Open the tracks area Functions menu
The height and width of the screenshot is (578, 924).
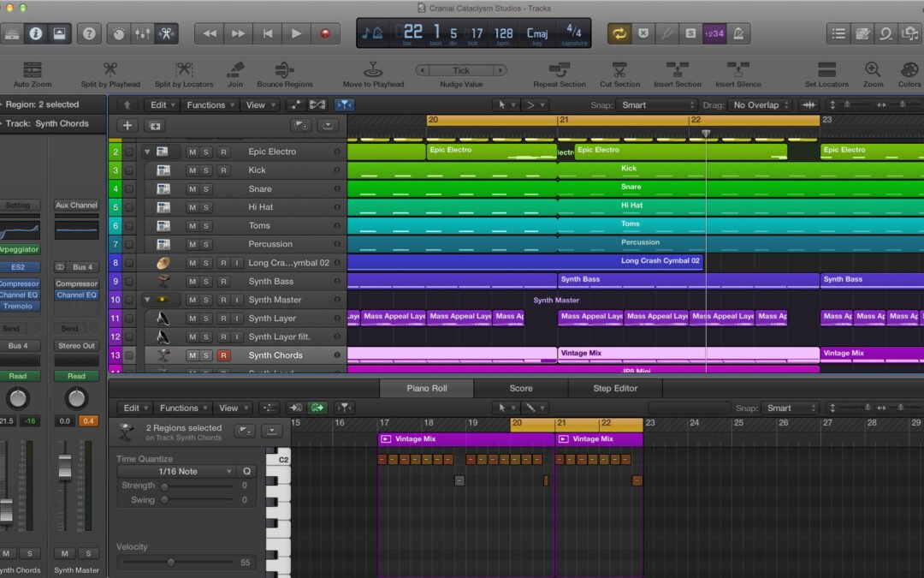[206, 105]
